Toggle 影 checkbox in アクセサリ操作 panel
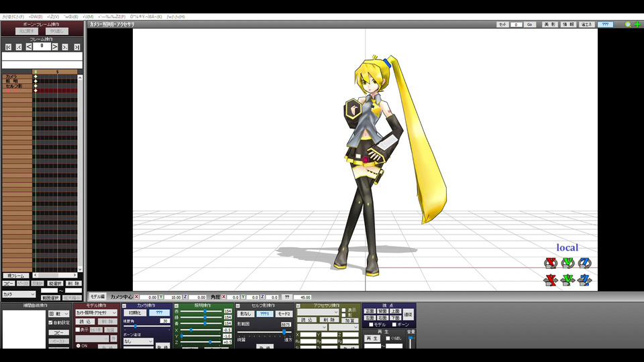The width and height of the screenshot is (644, 362). point(343,315)
